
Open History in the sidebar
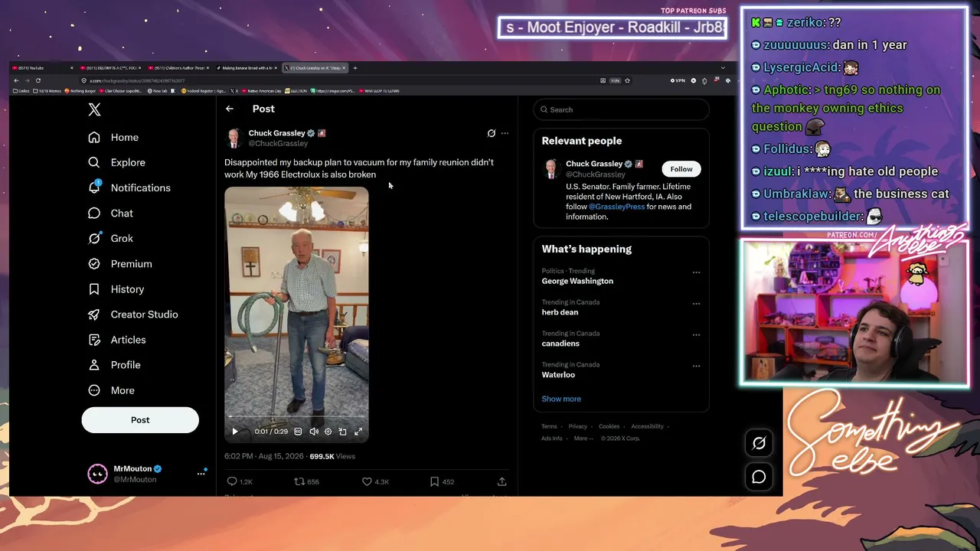point(116,289)
